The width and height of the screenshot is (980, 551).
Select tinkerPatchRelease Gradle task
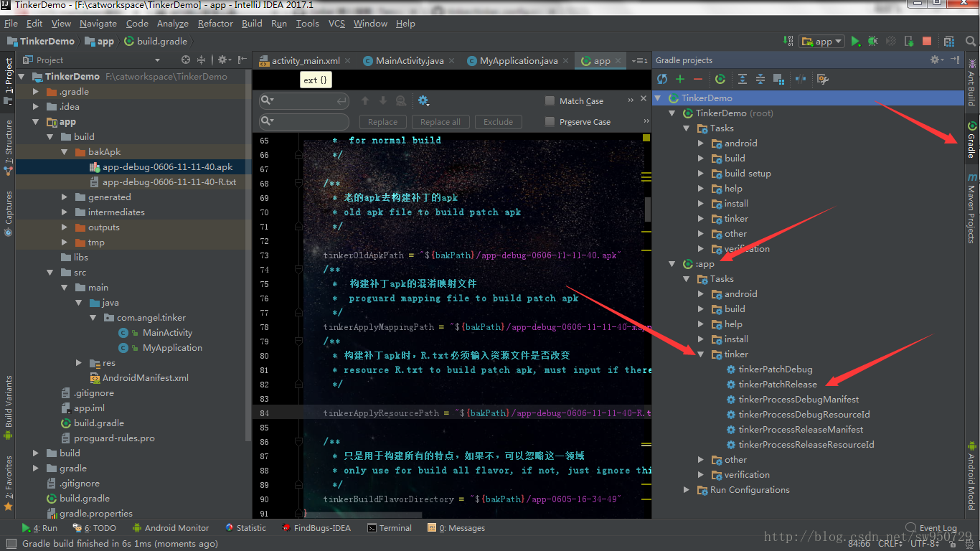[x=778, y=385]
